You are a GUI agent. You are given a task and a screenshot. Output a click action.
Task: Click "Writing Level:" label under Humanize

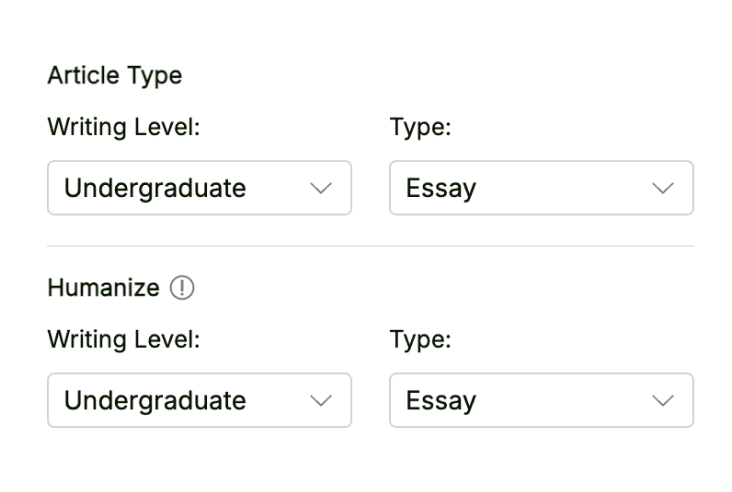pos(124,340)
